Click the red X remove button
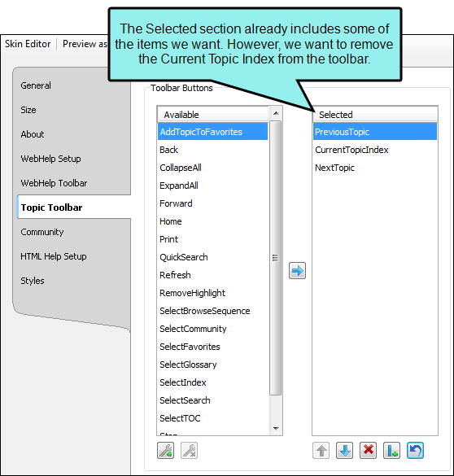The height and width of the screenshot is (476, 454). [368, 450]
